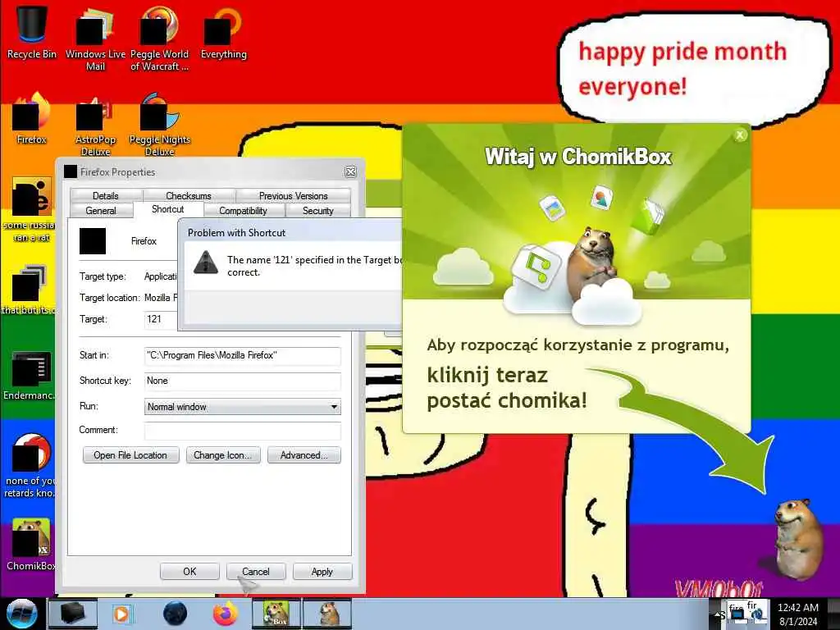Screen dimensions: 840x630
Task: Switch to the General tab
Action: 101,211
